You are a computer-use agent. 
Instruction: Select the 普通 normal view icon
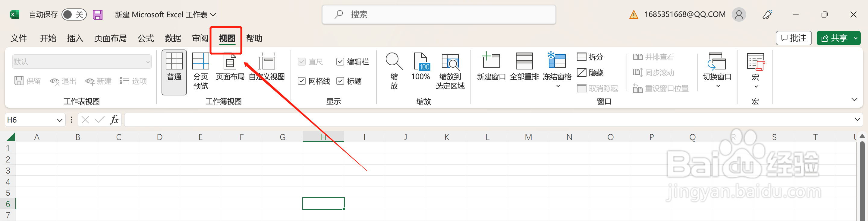point(174,72)
